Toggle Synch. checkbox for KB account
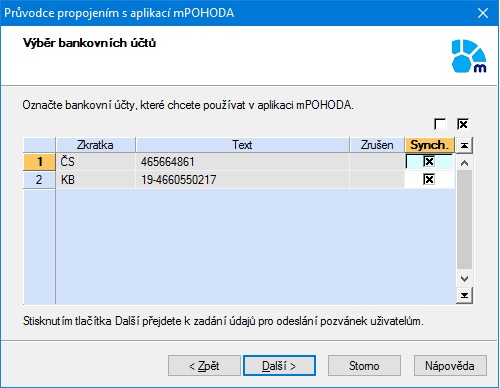Viewport: 500px width, 388px height. (429, 179)
